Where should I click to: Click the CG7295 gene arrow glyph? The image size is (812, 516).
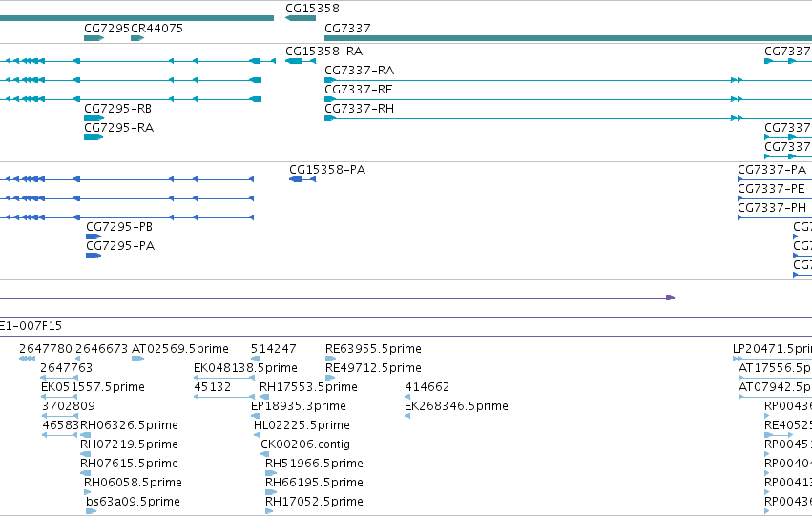[94, 38]
